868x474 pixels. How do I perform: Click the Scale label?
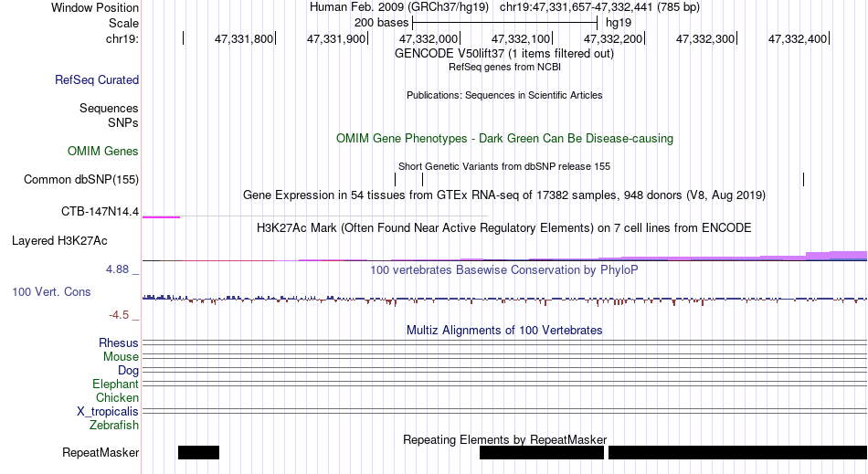(x=123, y=23)
